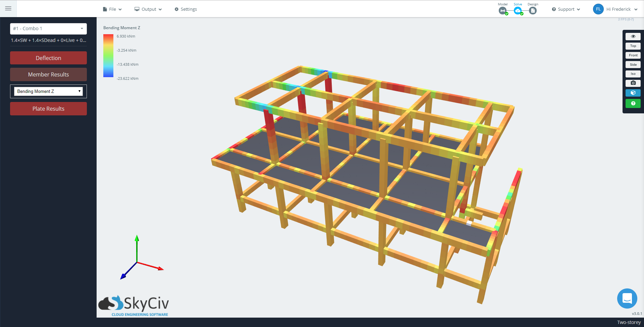Viewport: 644px width, 327px height.
Task: Go to the Design stage icon
Action: coord(533,11)
